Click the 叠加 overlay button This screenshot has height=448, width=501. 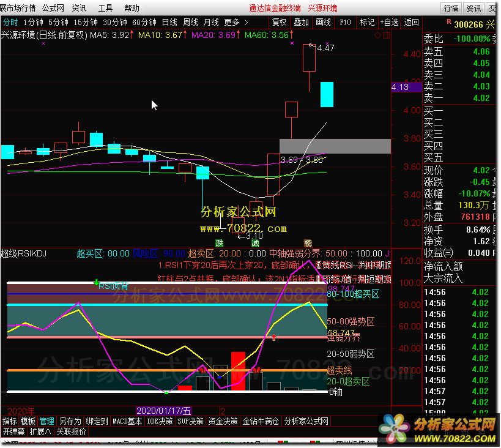point(301,23)
